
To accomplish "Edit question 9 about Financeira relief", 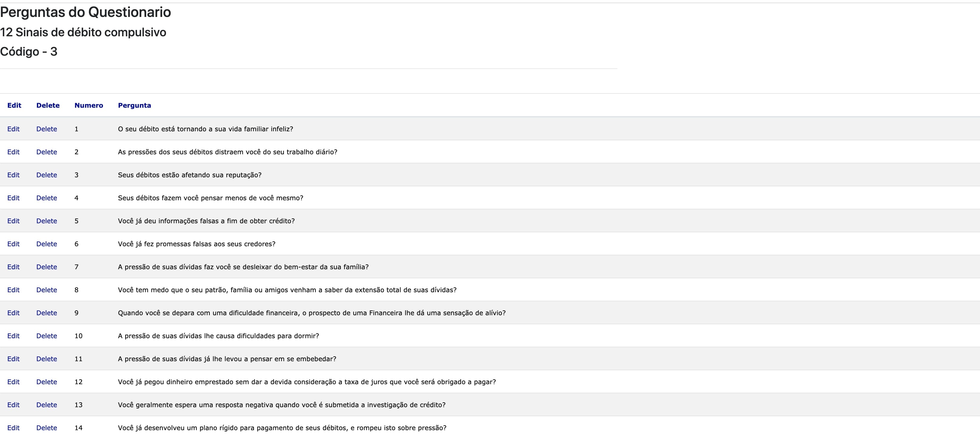I will 13,313.
